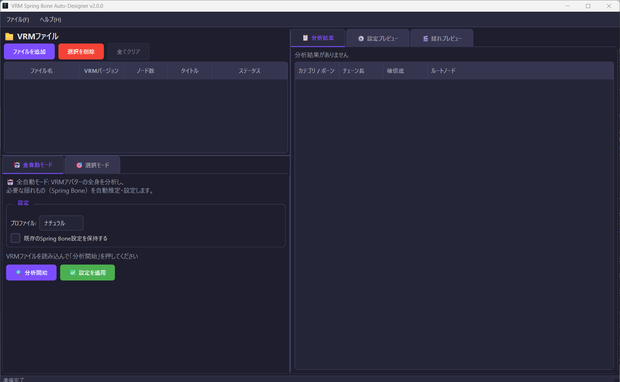The image size is (620, 382).
Task: Click the VRMバージョン column header
Action: [x=101, y=71]
